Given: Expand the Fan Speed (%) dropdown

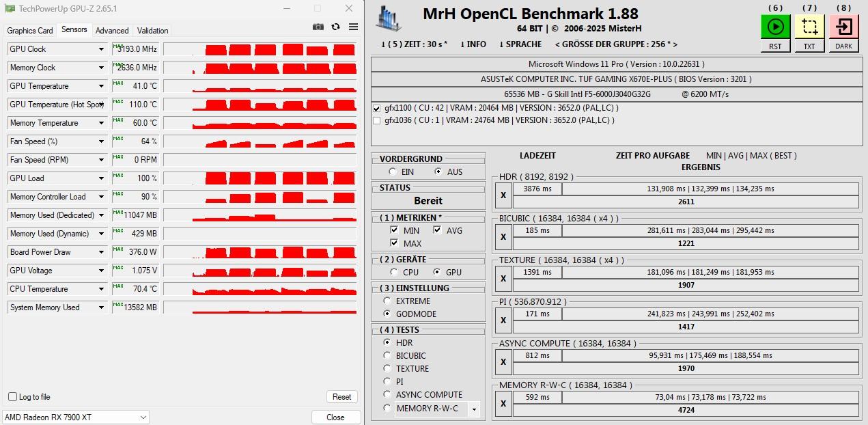Looking at the screenshot, I should pyautogui.click(x=101, y=141).
